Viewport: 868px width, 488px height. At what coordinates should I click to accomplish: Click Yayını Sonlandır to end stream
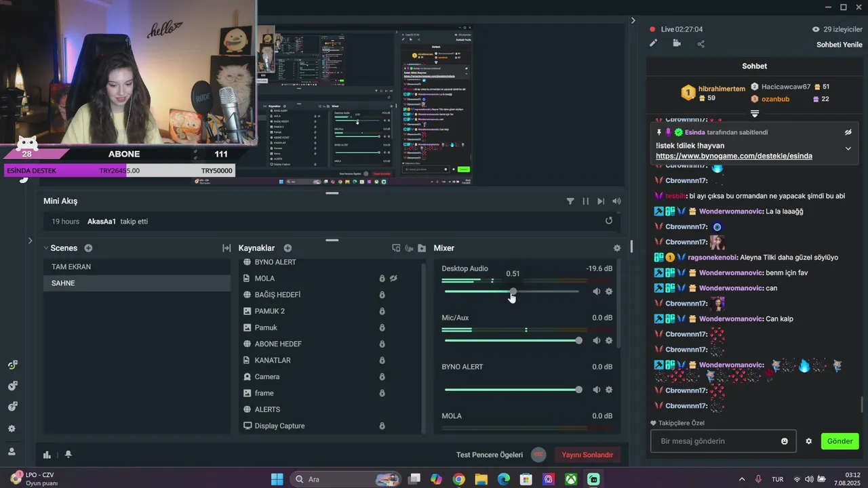pos(587,455)
